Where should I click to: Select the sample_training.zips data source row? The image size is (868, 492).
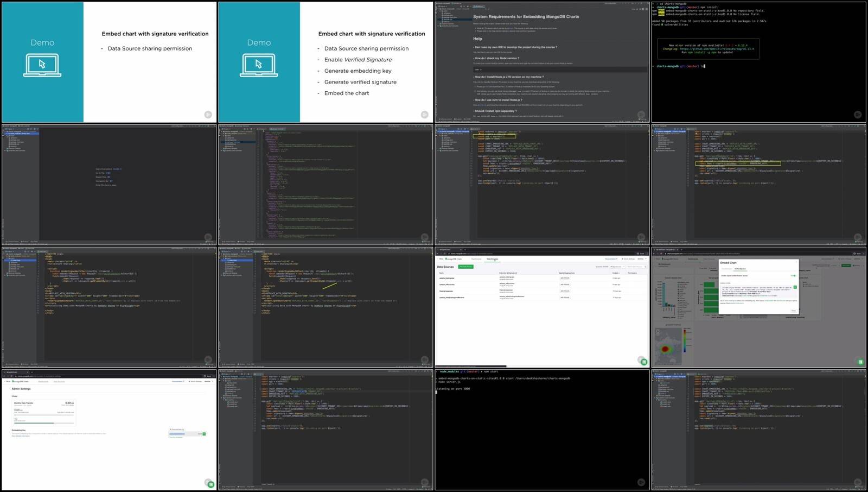tap(541, 278)
